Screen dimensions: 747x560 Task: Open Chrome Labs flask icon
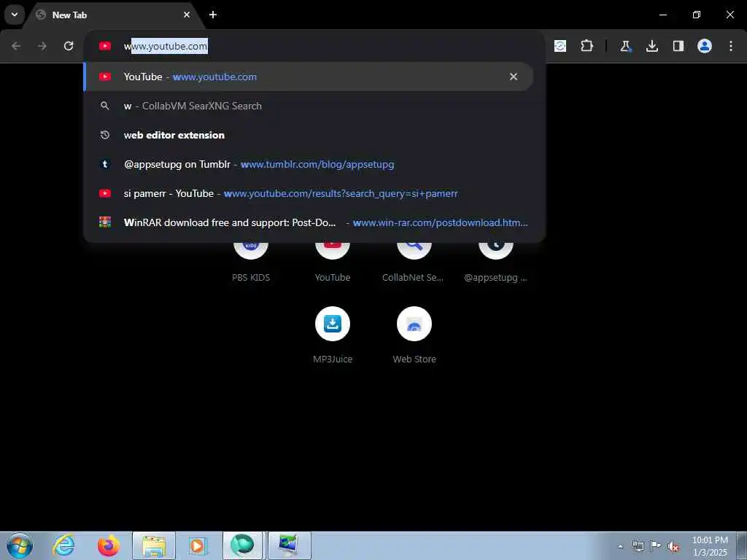pos(625,46)
